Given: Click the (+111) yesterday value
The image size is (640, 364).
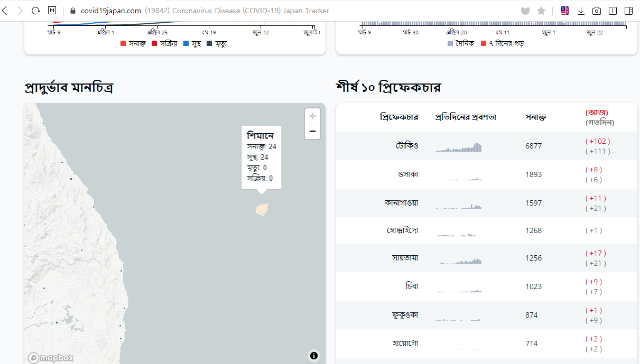Looking at the screenshot, I should click(598, 151).
